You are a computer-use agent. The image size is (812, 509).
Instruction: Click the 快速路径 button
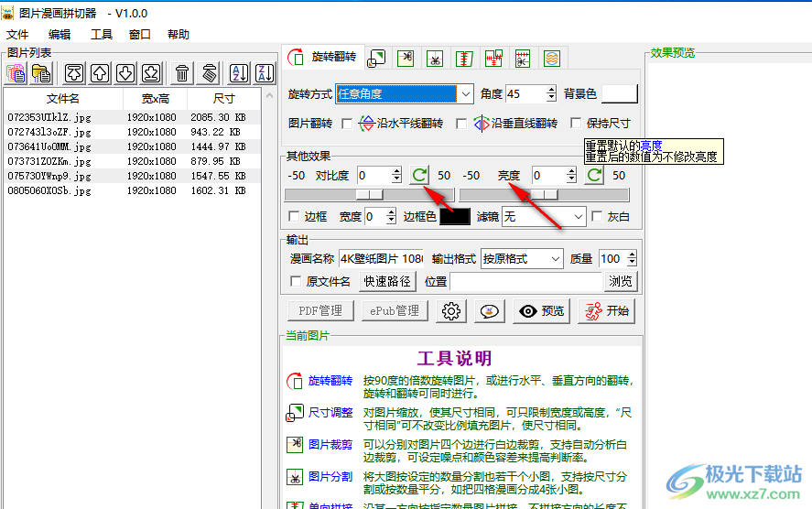coord(387,281)
